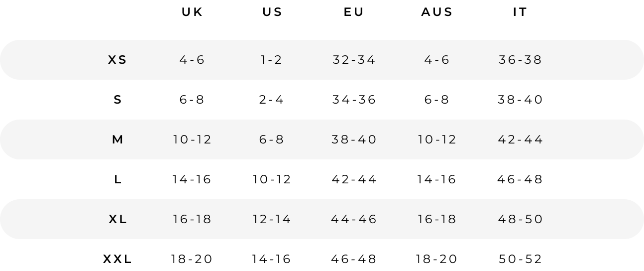The width and height of the screenshot is (644, 271).
Task: Click the AUS column header
Action: (437, 12)
